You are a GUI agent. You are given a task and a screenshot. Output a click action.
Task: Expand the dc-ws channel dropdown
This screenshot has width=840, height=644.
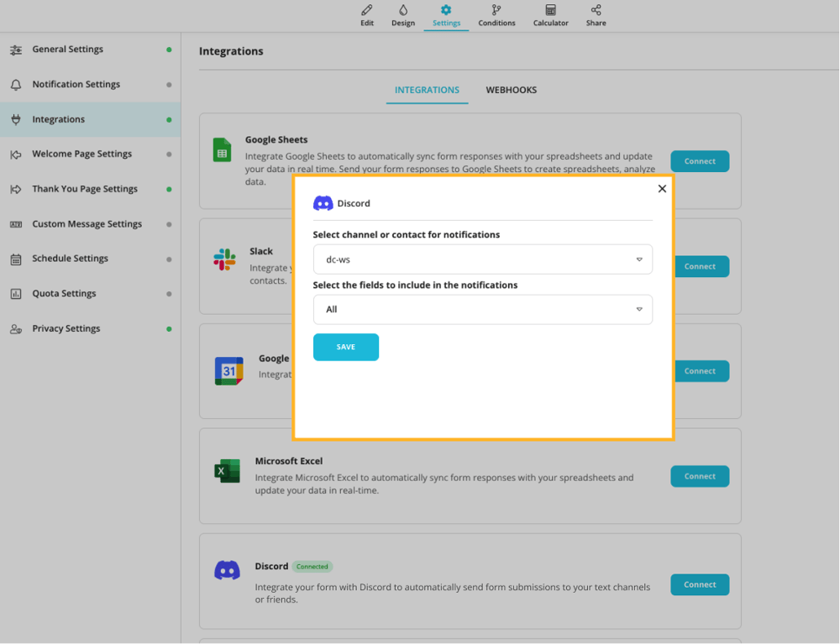pos(482,259)
